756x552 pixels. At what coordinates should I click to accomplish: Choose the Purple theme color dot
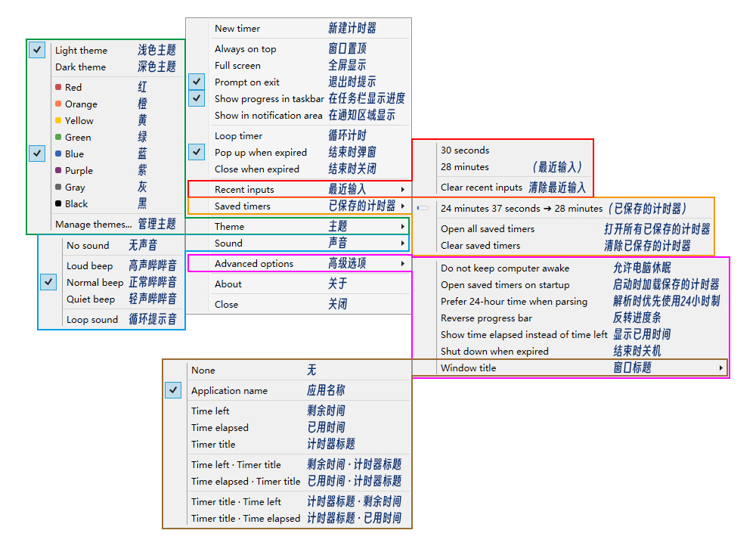58,170
